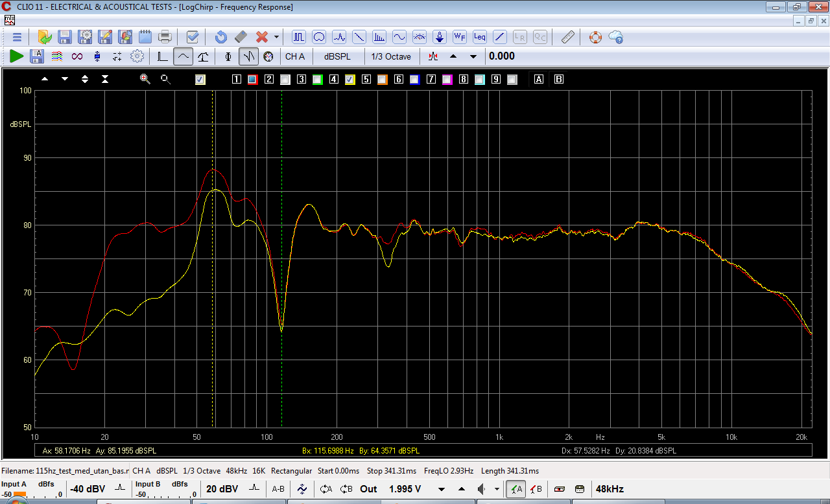Open the main hamburger menu

click(x=17, y=37)
